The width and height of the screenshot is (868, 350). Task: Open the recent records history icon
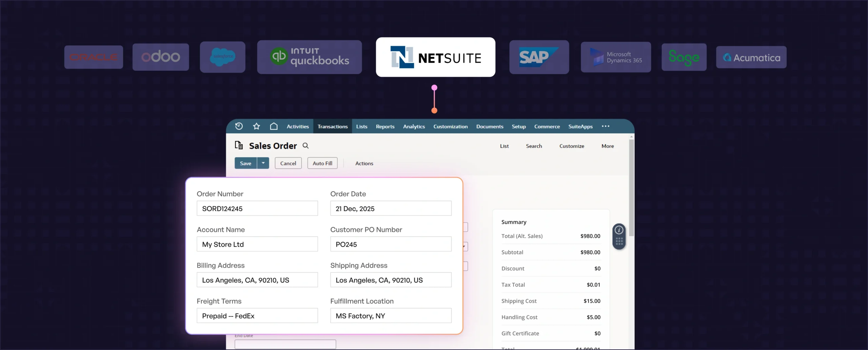pyautogui.click(x=239, y=126)
